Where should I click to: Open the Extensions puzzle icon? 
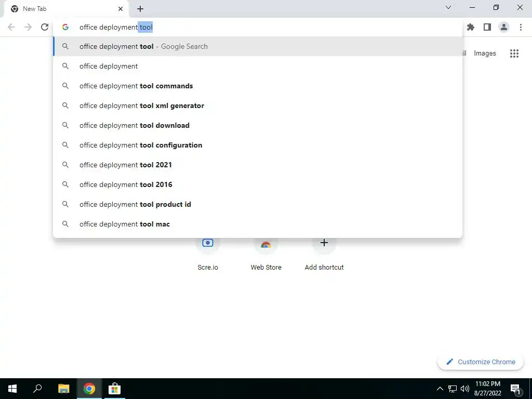471,27
